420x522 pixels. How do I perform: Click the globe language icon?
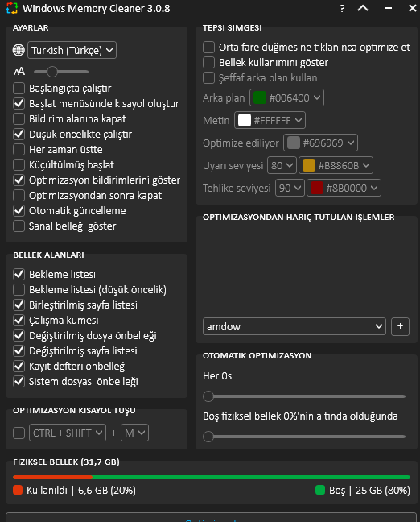(19, 50)
